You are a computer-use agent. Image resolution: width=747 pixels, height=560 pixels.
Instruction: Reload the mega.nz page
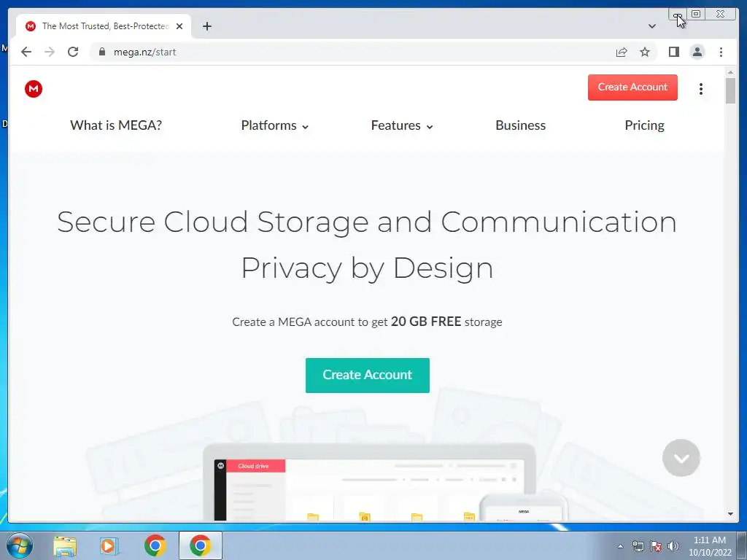pyautogui.click(x=73, y=52)
